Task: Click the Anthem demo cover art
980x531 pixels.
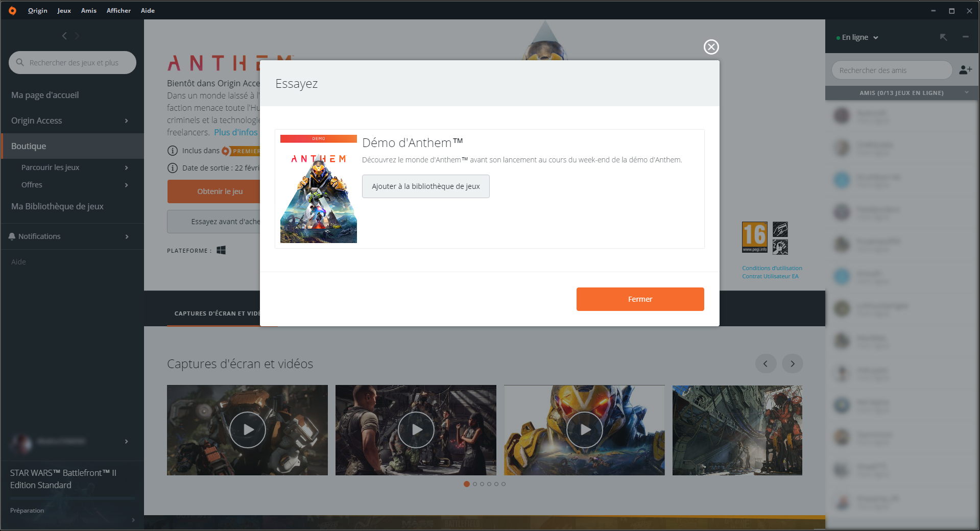Action: (x=319, y=189)
